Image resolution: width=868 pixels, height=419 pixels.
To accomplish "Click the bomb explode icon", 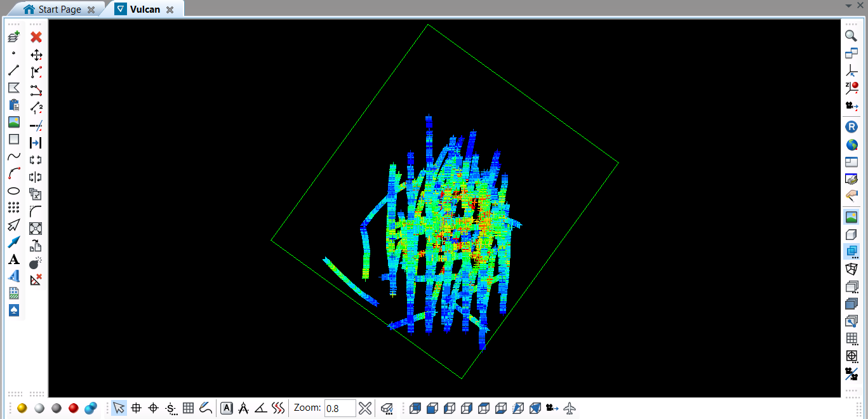I will pyautogui.click(x=36, y=262).
